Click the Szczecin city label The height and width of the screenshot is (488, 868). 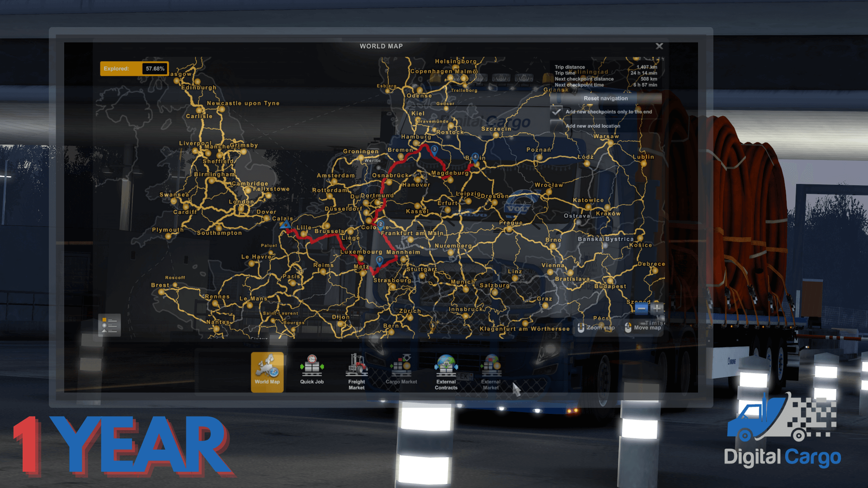point(496,129)
